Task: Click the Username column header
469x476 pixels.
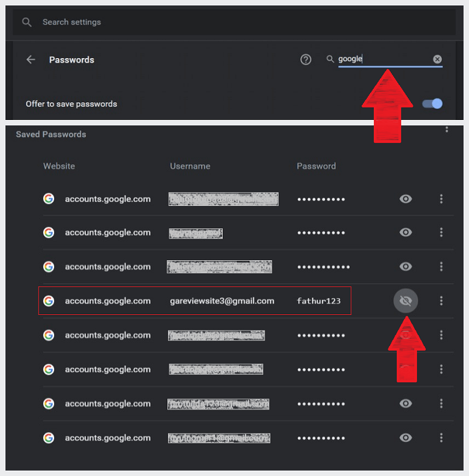Action: pyautogui.click(x=190, y=166)
